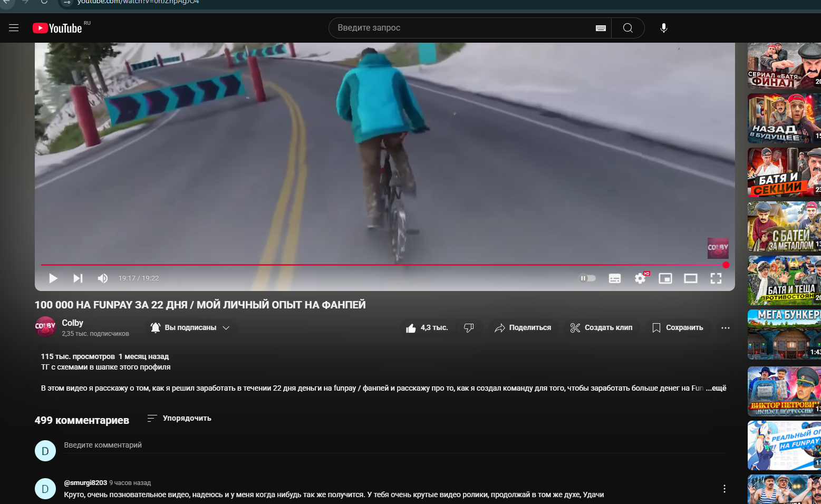
Task: Open the Назад в будущее thumbnail
Action: click(x=784, y=118)
